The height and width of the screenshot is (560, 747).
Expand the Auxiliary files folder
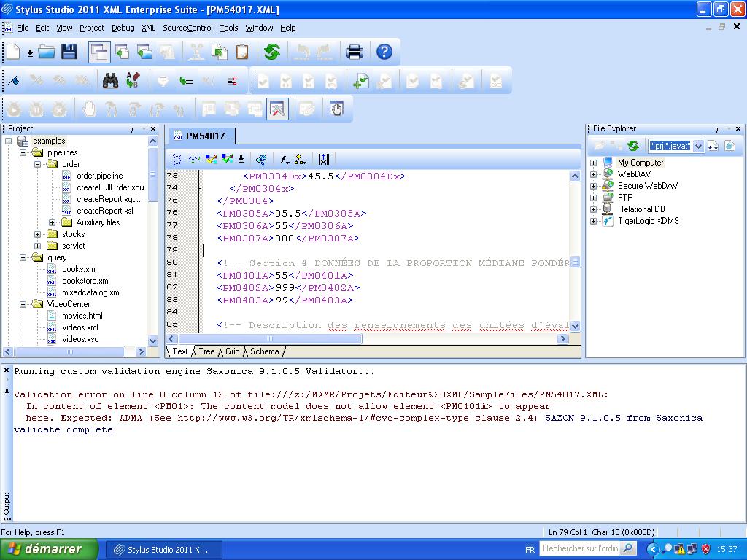52,223
